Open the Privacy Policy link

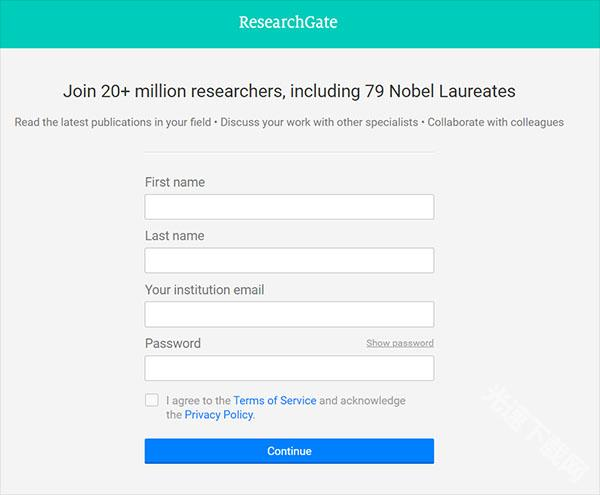tap(219, 414)
